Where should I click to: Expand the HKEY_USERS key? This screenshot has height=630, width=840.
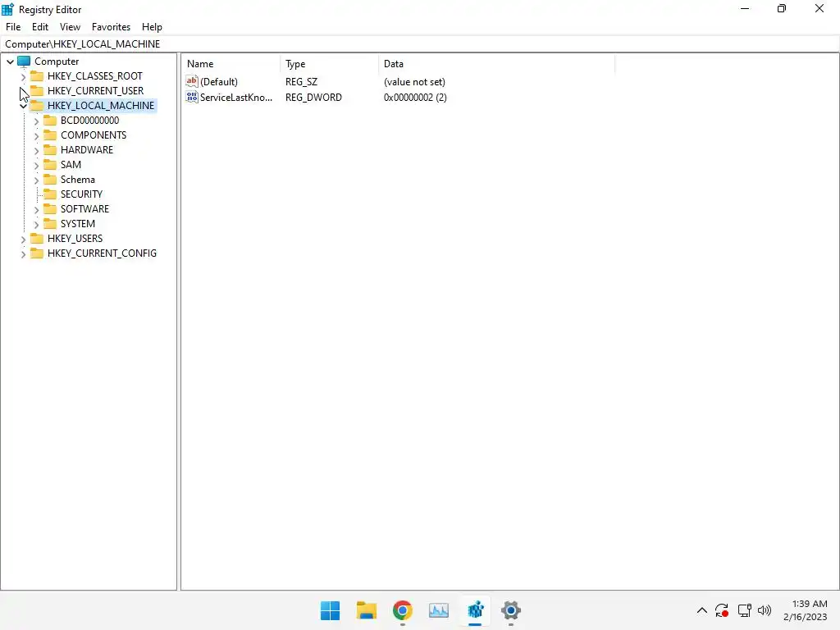(23, 239)
